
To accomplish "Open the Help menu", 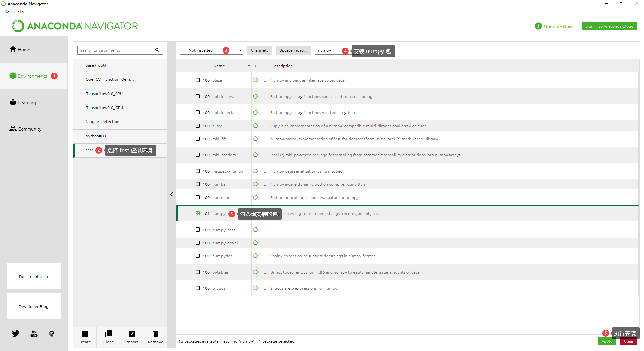I will [x=19, y=12].
